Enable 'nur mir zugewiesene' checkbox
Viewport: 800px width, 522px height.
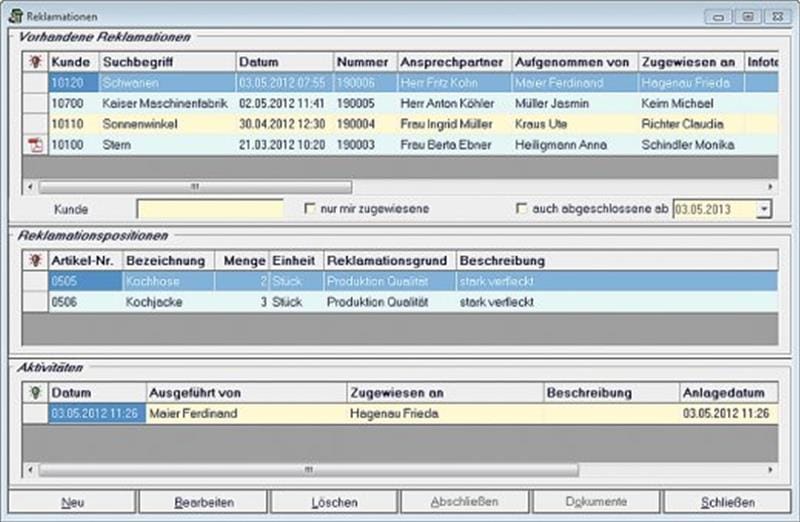309,209
